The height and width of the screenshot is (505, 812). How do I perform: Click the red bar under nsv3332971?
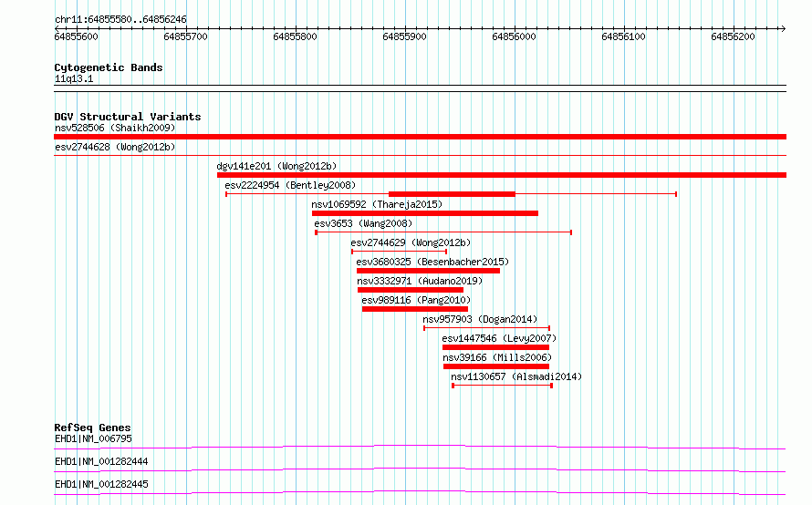pos(411,290)
